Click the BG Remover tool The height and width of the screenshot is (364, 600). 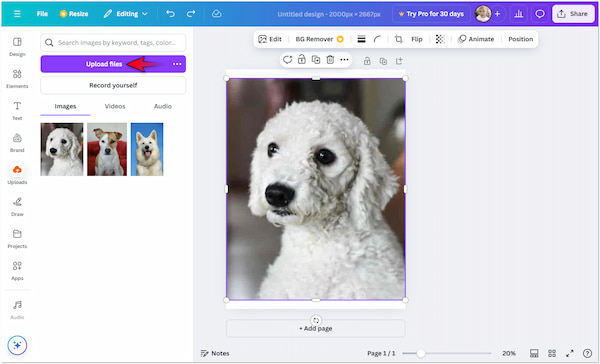click(x=319, y=39)
